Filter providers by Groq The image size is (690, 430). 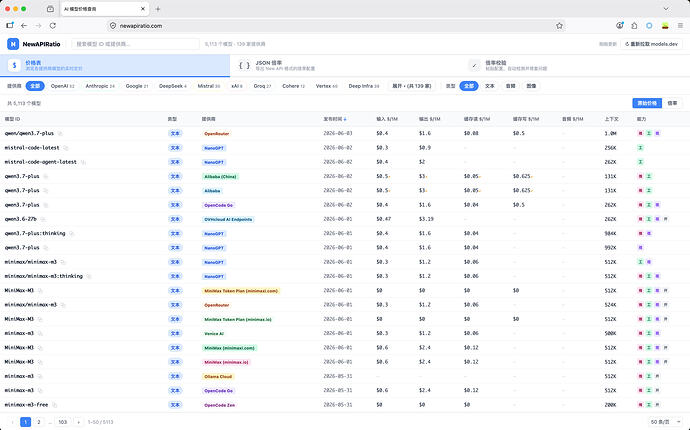[x=262, y=86]
